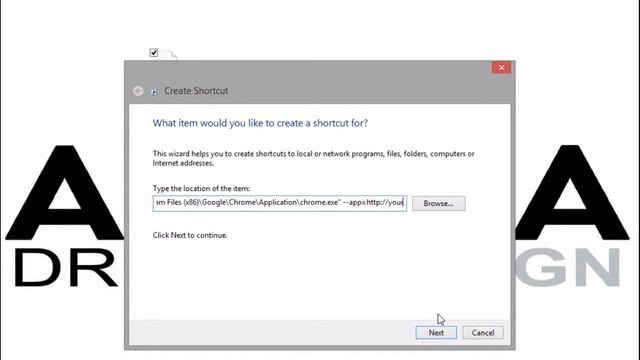640x360 pixels.
Task: Click the 'Click Next to continue' text
Action: 190,235
